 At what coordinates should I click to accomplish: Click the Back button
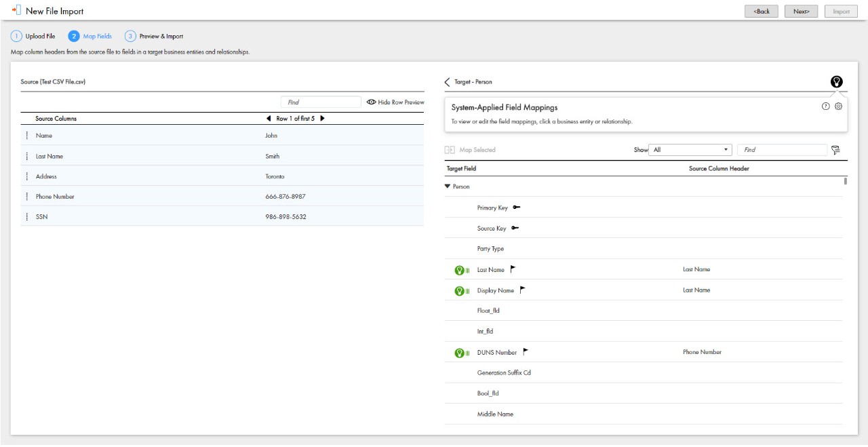pyautogui.click(x=762, y=12)
